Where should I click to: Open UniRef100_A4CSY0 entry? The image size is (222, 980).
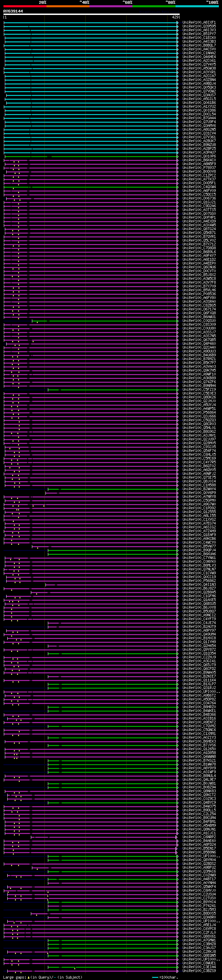pyautogui.click(x=199, y=49)
